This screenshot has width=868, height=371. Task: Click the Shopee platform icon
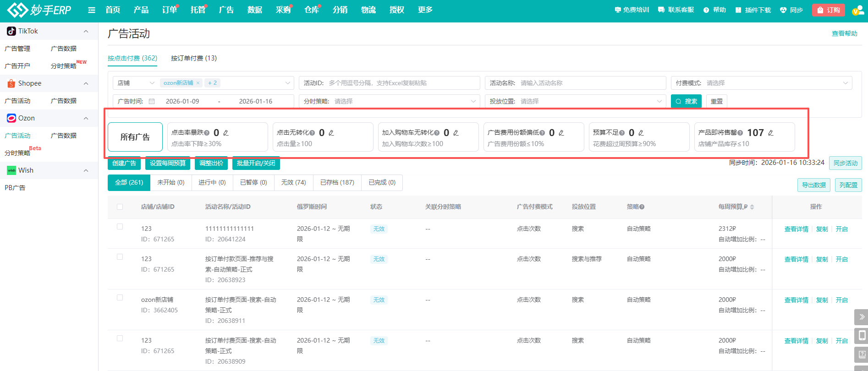click(x=11, y=83)
